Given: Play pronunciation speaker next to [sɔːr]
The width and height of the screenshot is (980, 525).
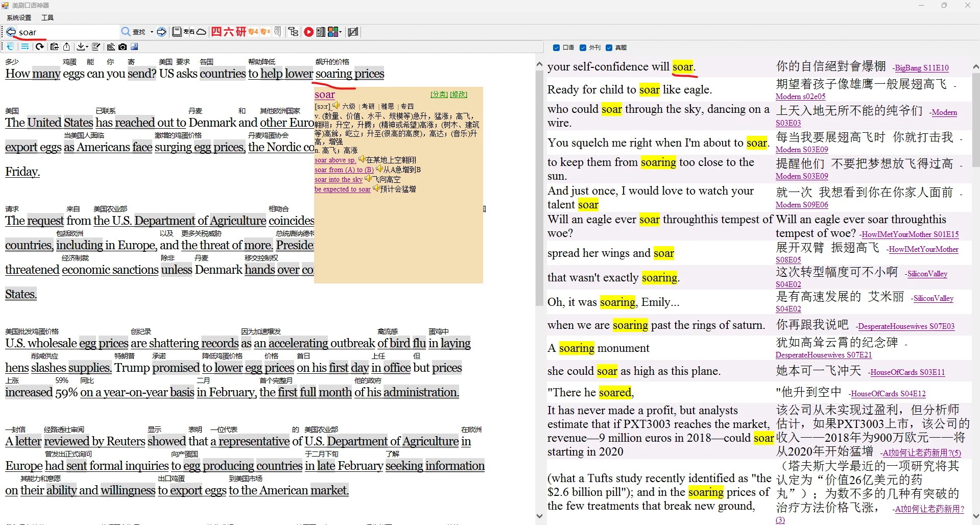Looking at the screenshot, I should pyautogui.click(x=336, y=106).
